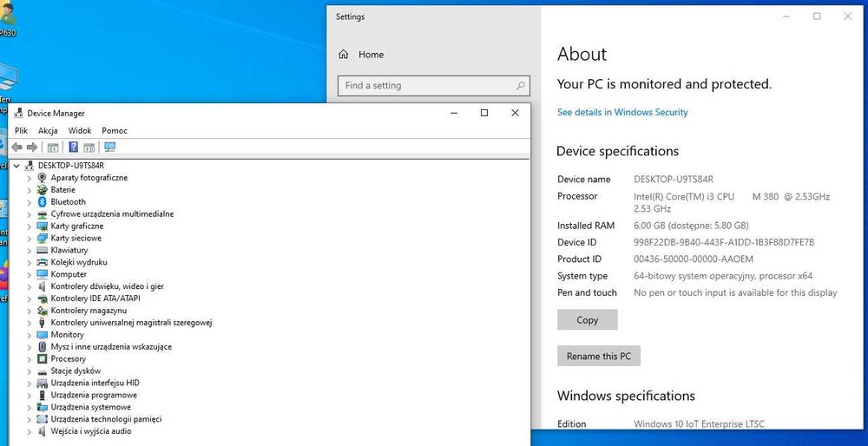Click the Rename this PC button

click(x=599, y=356)
